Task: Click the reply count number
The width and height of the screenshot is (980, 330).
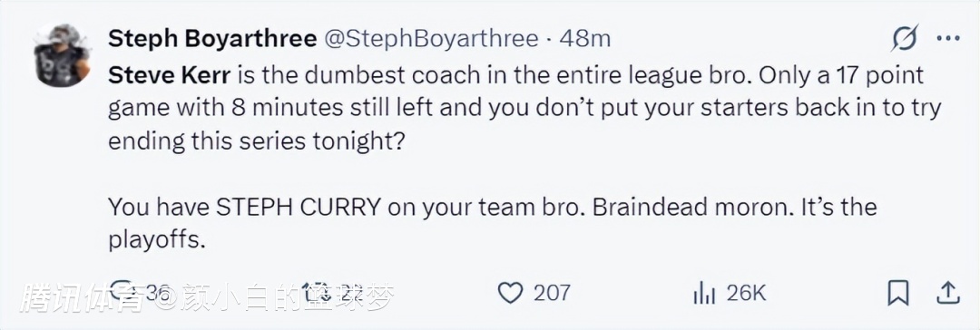Action: pos(156,293)
